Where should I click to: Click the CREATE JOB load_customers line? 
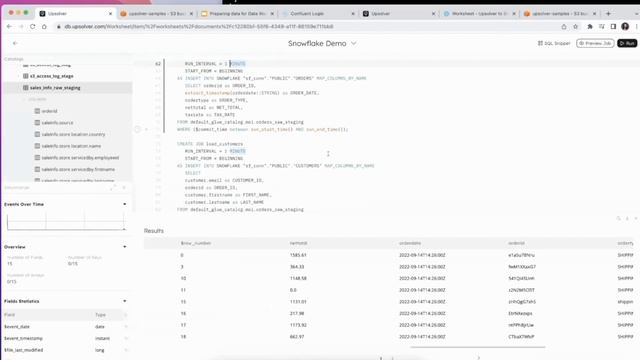click(x=210, y=144)
